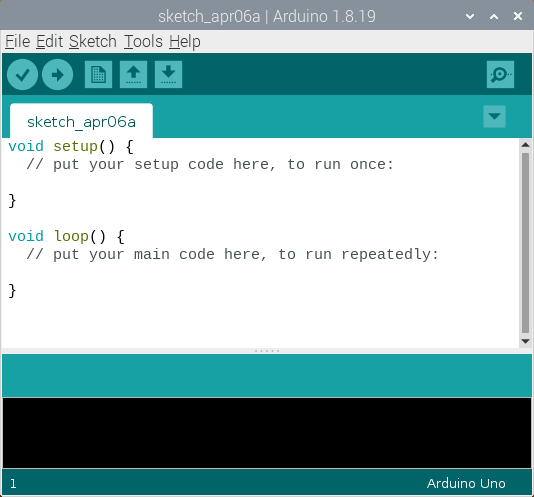534x497 pixels.
Task: Expand the tab options dropdown arrow
Action: pos(494,117)
